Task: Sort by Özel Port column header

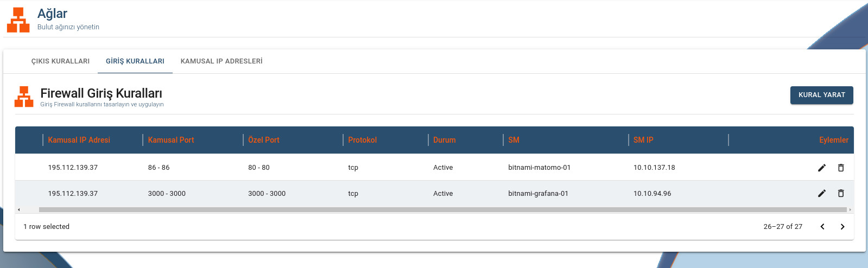Action: coord(264,140)
